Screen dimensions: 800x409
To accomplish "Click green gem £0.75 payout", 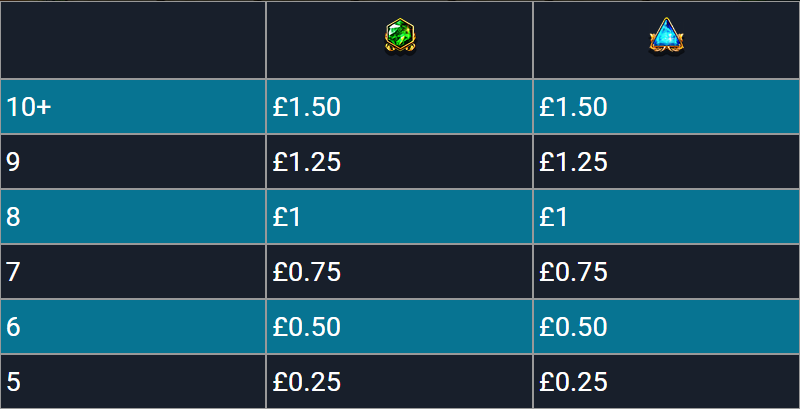I will [306, 272].
